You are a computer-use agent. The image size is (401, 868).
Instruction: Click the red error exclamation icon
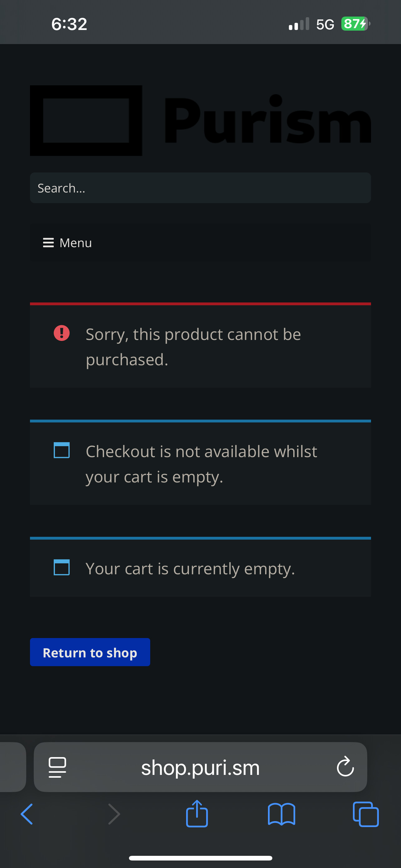tap(62, 333)
